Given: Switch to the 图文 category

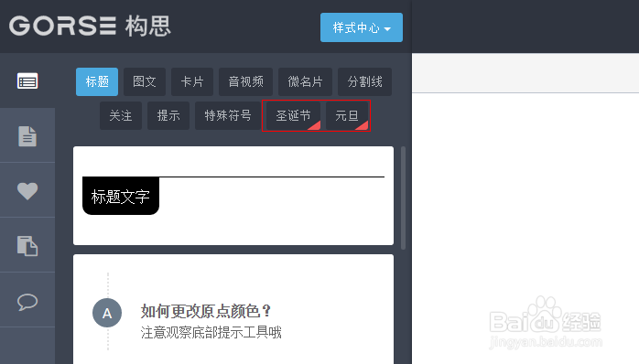Looking at the screenshot, I should pyautogui.click(x=145, y=81).
